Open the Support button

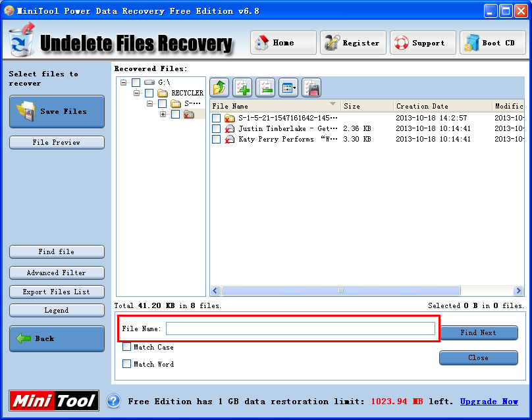click(423, 42)
